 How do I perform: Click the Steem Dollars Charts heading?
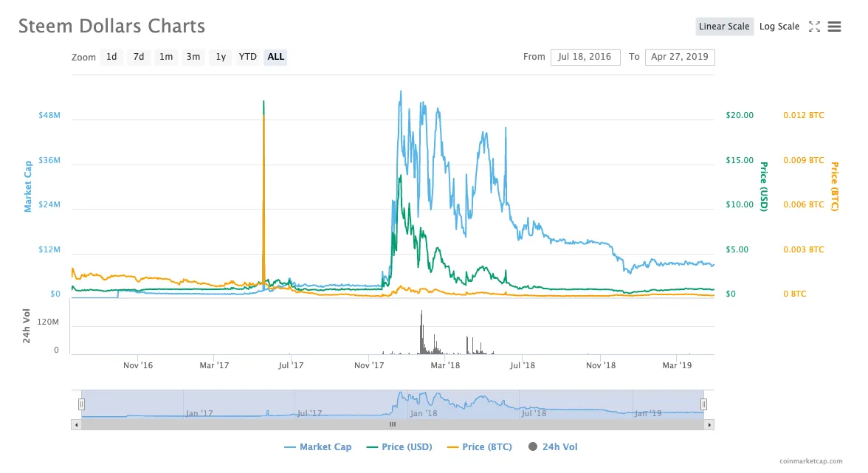pos(112,26)
